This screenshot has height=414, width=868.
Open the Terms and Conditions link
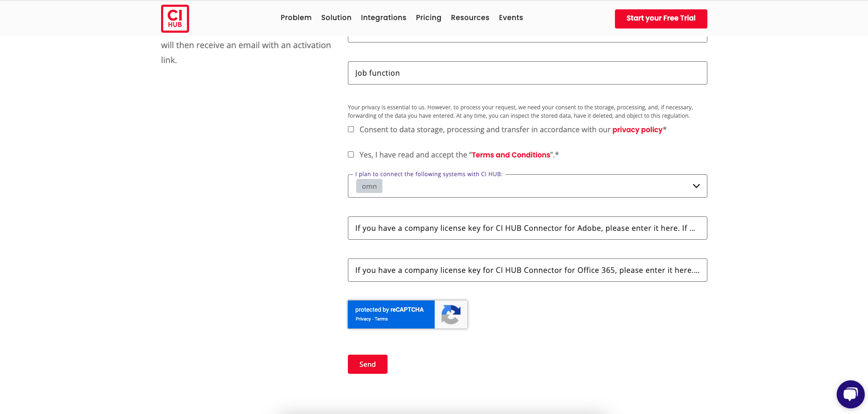(511, 155)
